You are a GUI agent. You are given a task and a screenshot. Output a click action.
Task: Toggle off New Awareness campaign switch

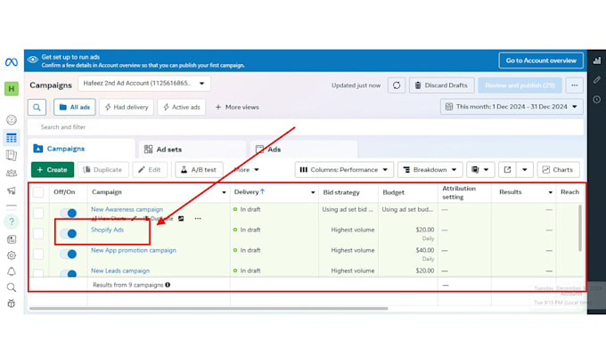[x=69, y=213]
